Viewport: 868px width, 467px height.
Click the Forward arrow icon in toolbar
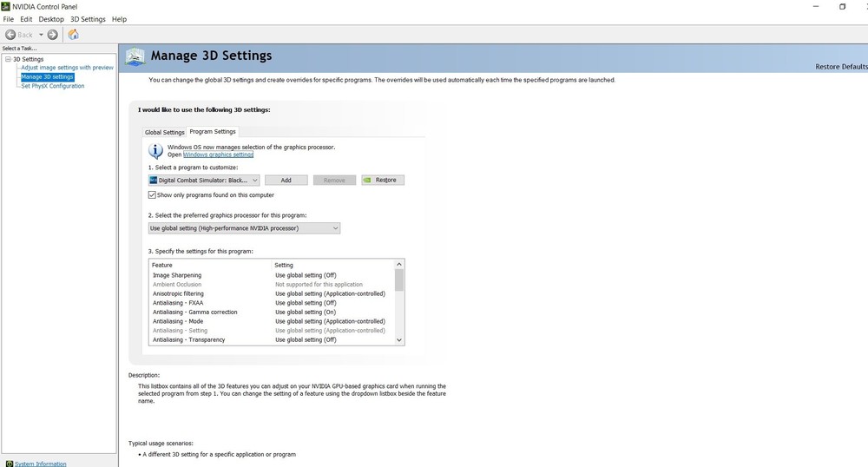(53, 35)
